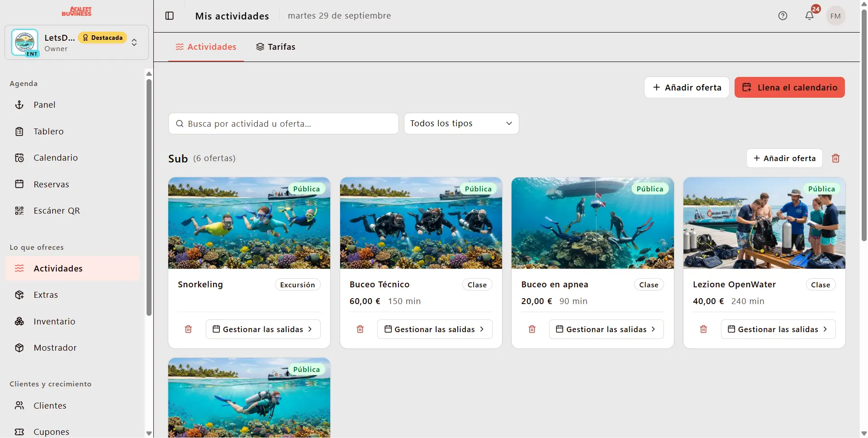Screen dimensions: 868x438
Task: Open the help question mark icon
Action: [x=783, y=16]
